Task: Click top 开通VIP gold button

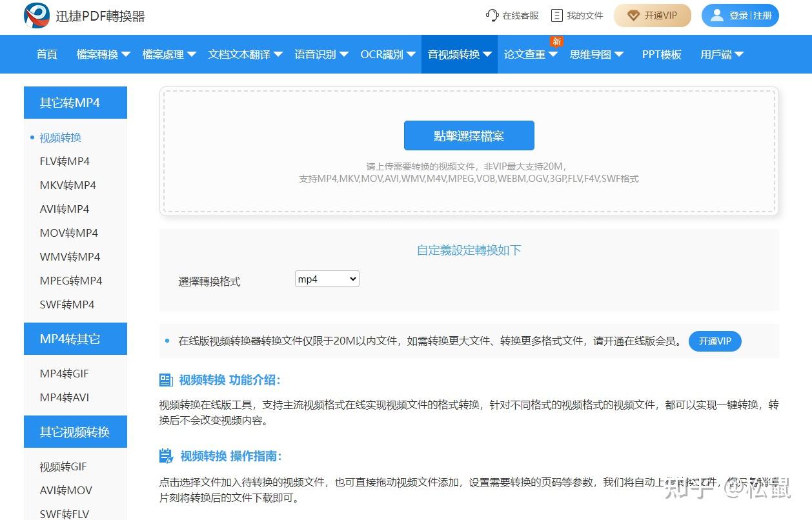Action: coord(653,15)
